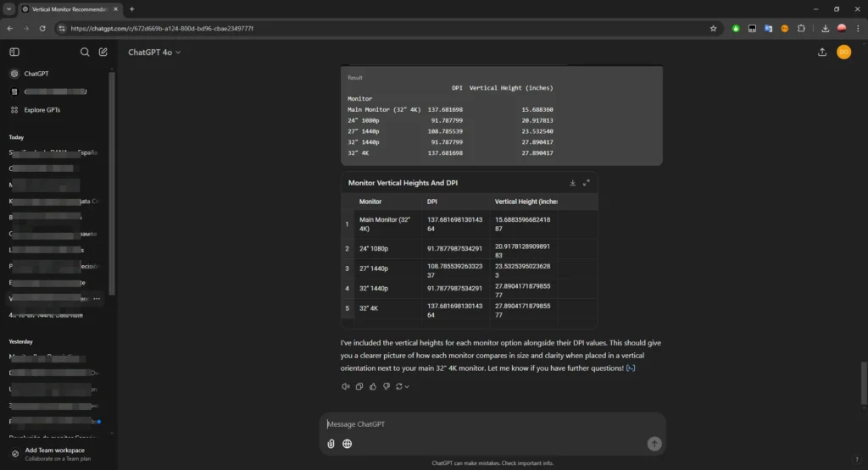Click the site information icon
The image size is (868, 470).
pos(61,28)
